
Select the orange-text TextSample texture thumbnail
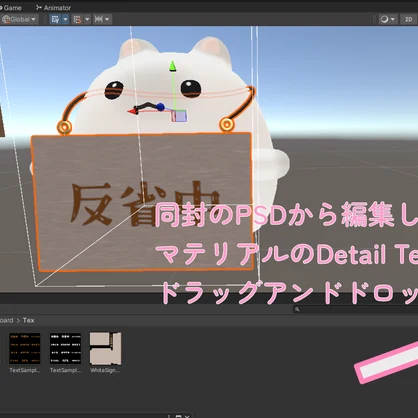click(x=25, y=348)
